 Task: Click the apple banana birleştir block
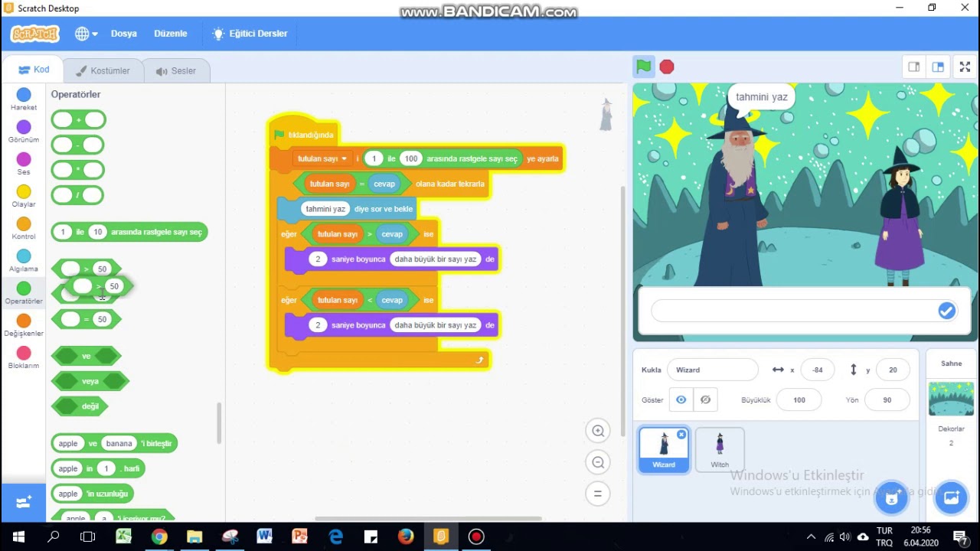coord(115,443)
